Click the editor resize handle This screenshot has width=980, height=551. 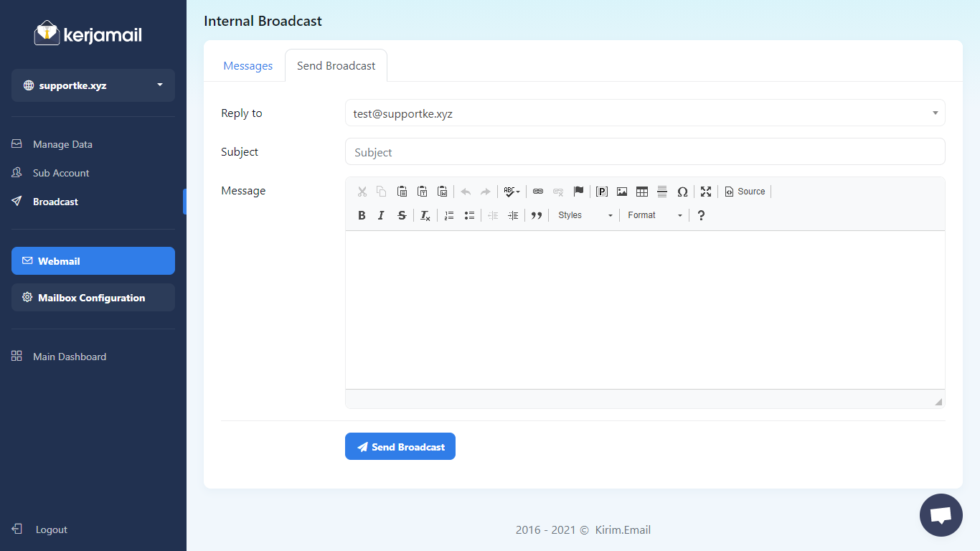[938, 402]
